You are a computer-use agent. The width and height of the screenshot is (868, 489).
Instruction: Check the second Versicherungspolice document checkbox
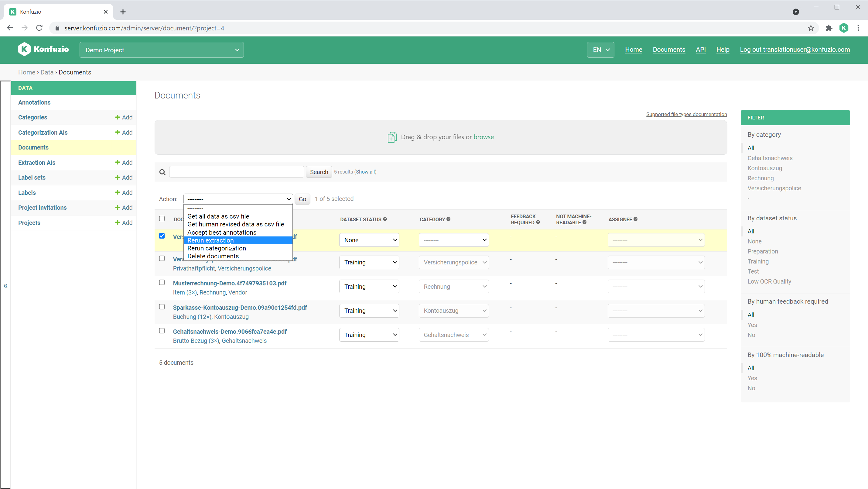point(162,258)
